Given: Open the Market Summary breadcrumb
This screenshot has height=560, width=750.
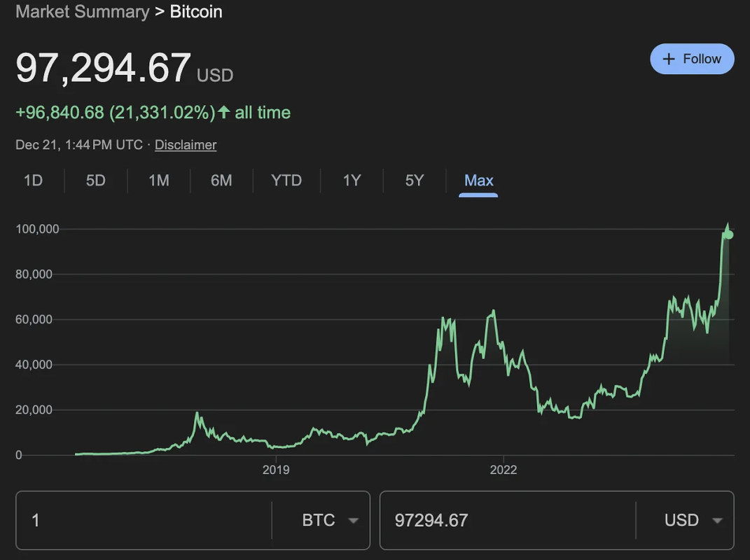Looking at the screenshot, I should pos(82,12).
